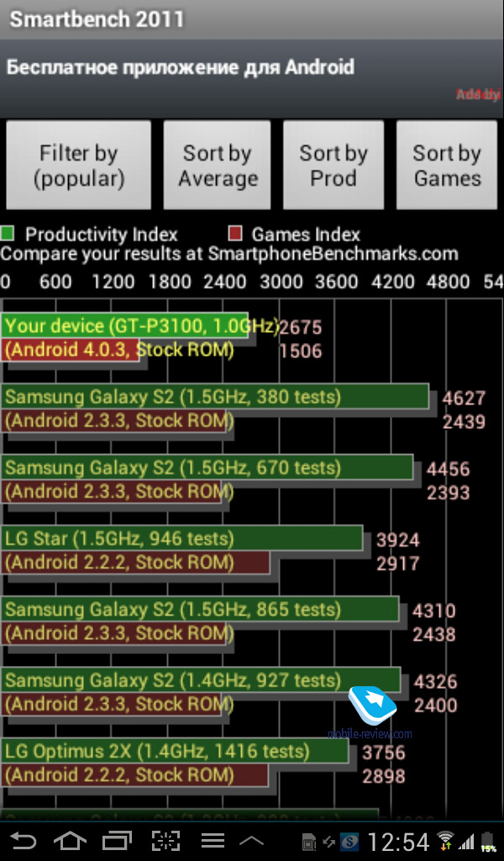The width and height of the screenshot is (504, 861).
Task: Open the Recent apps icon
Action: coord(117,841)
